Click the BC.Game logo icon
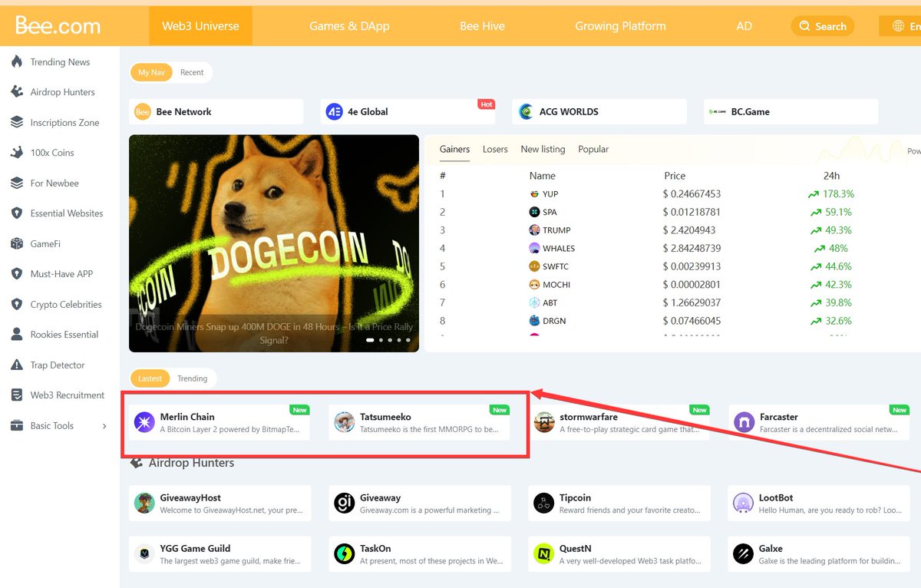The height and width of the screenshot is (588, 921). click(x=718, y=112)
